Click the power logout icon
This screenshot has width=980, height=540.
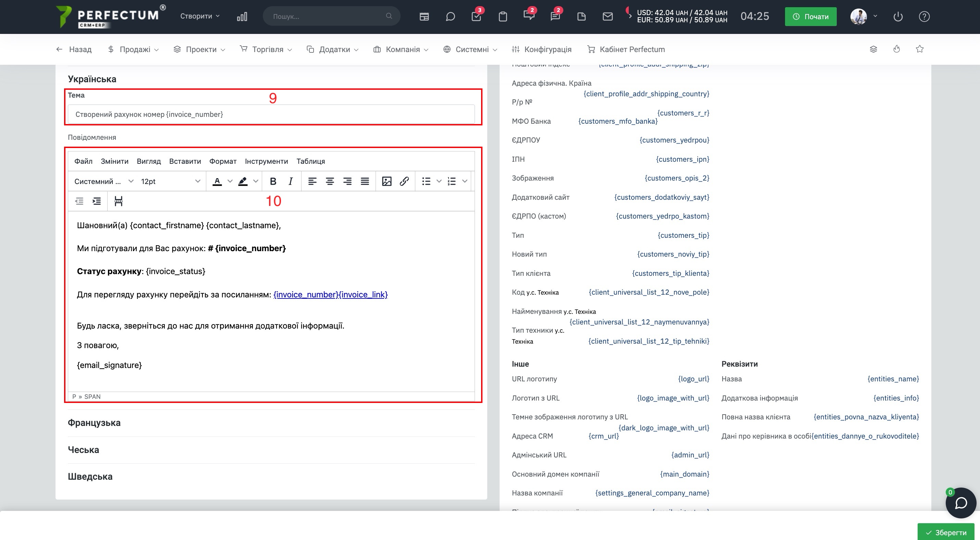[898, 16]
